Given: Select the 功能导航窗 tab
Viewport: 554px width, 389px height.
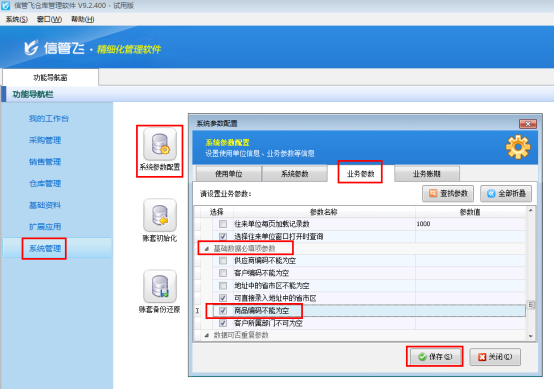Looking at the screenshot, I should click(50, 77).
